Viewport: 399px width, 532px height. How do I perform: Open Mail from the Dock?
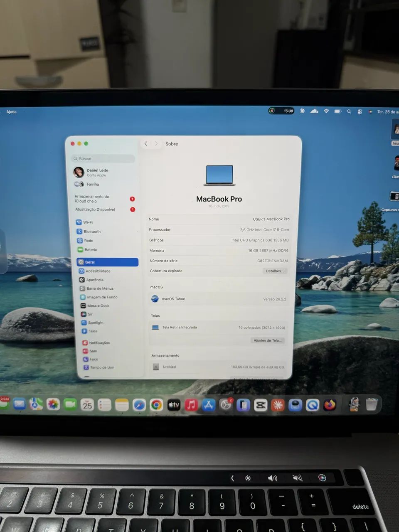pos(19,404)
